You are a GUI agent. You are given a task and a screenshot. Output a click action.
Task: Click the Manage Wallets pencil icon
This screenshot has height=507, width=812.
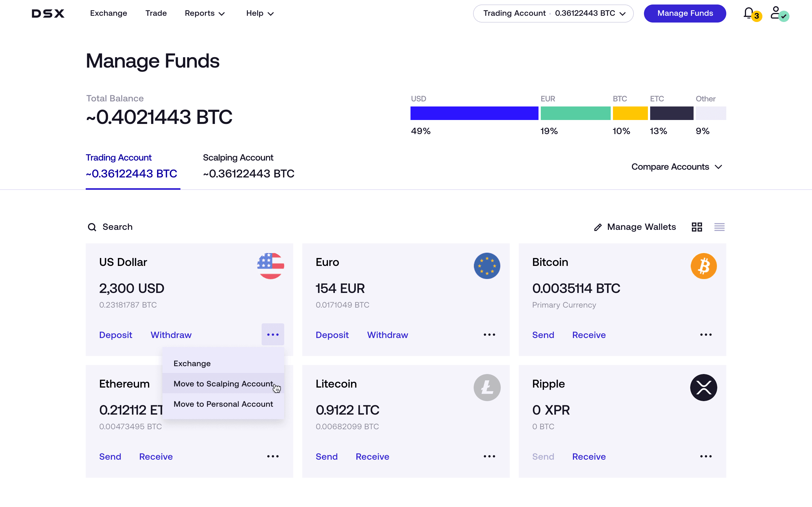tap(598, 227)
